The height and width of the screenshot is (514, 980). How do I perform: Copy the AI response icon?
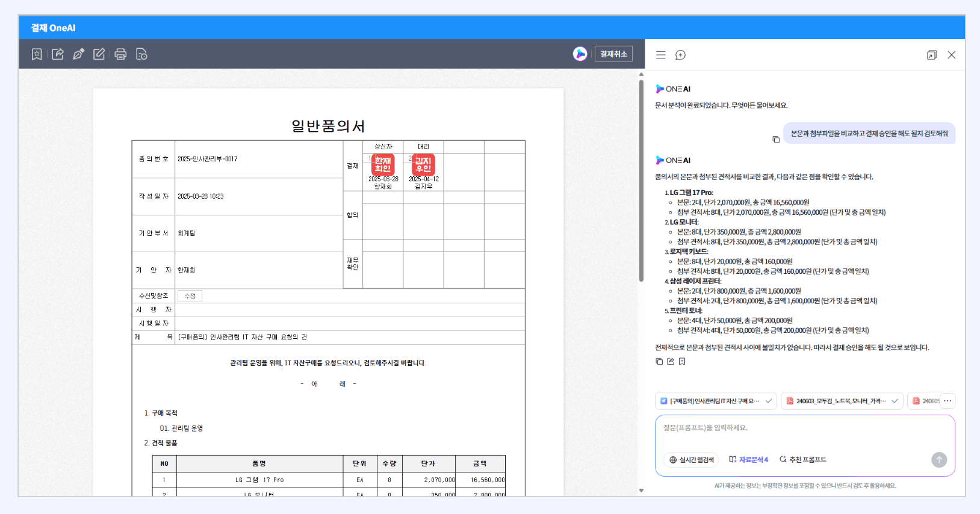(659, 361)
